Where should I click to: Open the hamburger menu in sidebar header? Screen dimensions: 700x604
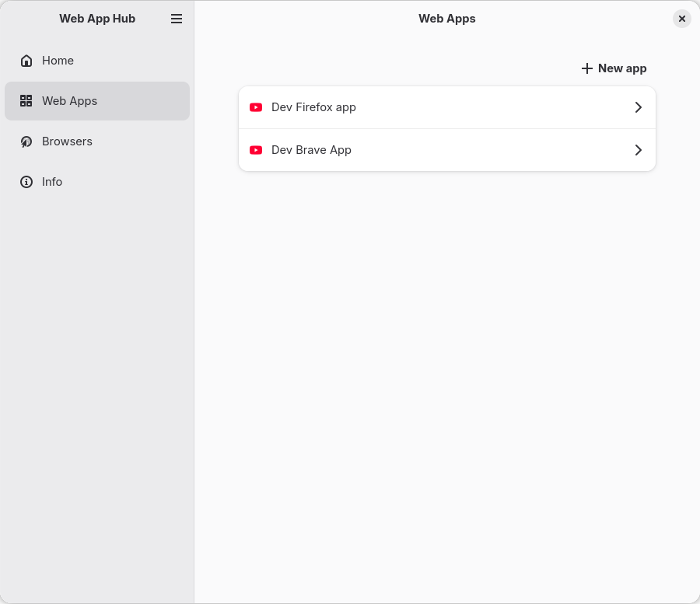177,19
